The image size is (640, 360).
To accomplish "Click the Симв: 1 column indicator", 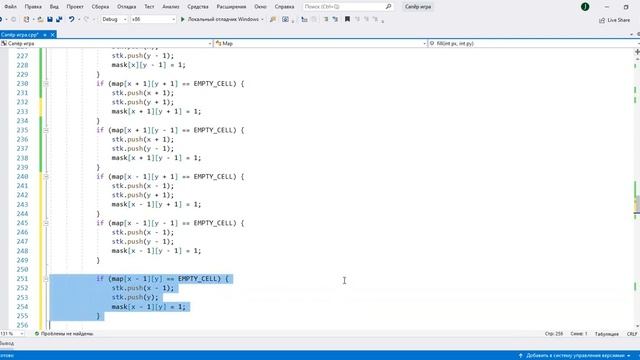I will (x=579, y=334).
